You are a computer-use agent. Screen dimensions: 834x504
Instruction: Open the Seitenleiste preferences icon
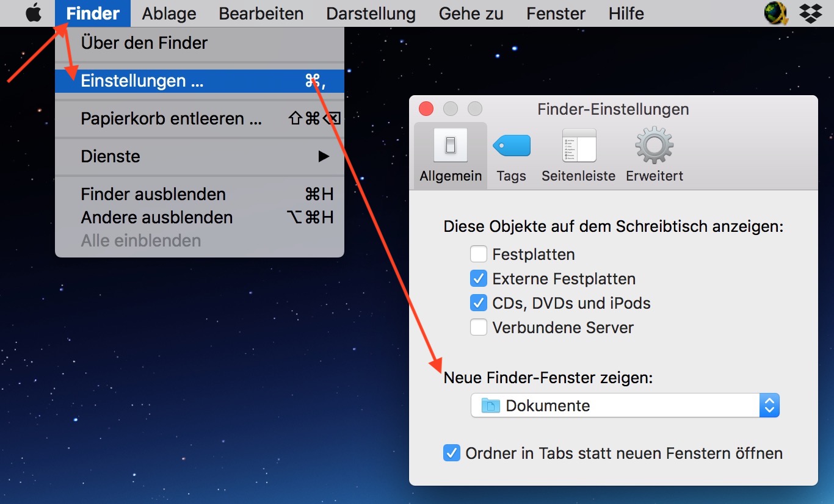pos(578,145)
